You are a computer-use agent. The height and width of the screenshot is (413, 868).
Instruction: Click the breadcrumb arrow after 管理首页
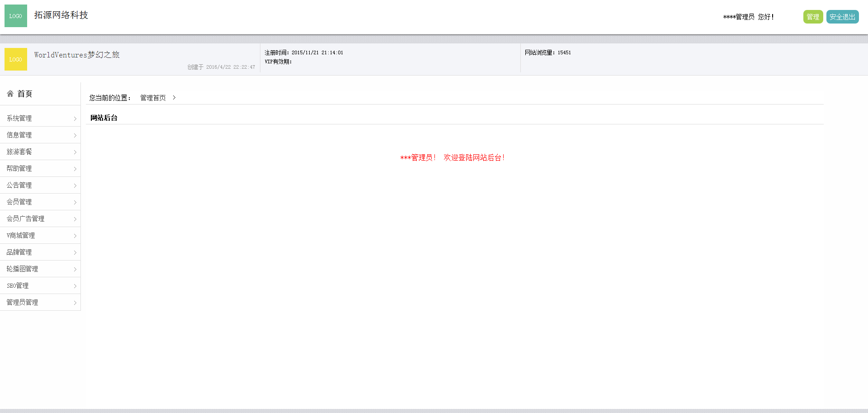click(x=174, y=98)
